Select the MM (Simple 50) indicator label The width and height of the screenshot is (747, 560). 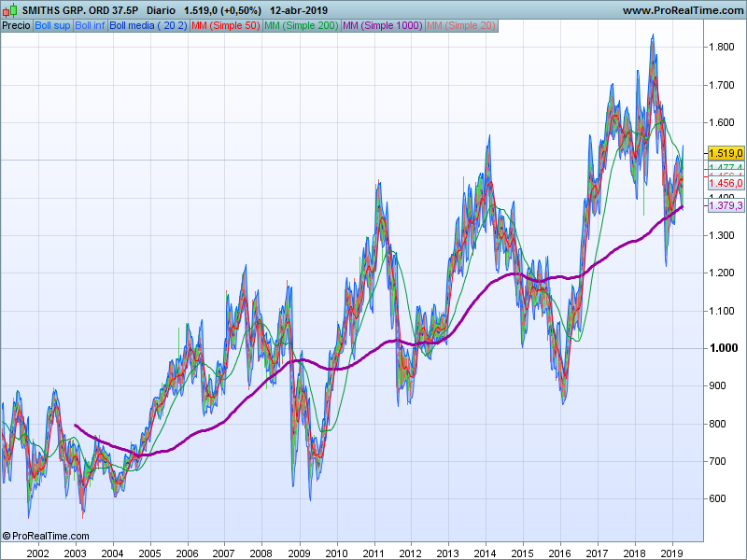225,26
